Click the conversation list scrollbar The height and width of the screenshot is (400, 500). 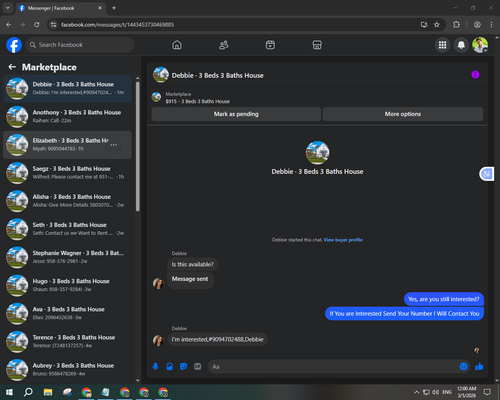click(138, 146)
